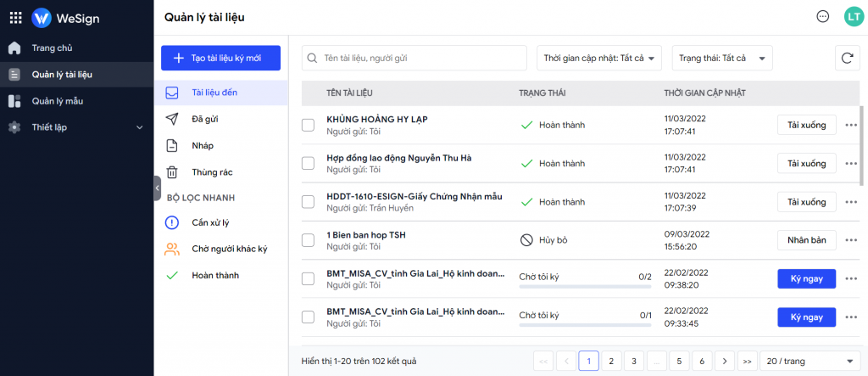The height and width of the screenshot is (376, 868).
Task: Click Ký ngay for the 09:33:45 document
Action: 807,317
